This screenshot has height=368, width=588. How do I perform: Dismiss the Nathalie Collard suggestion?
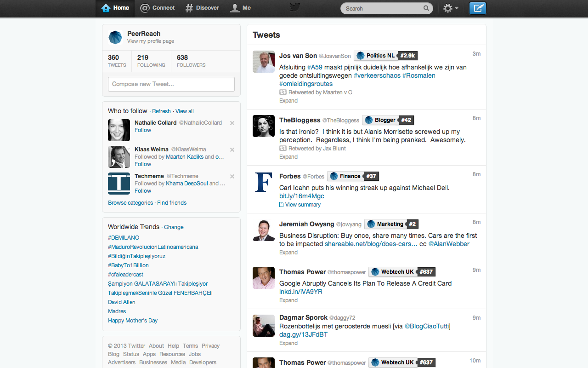point(232,123)
